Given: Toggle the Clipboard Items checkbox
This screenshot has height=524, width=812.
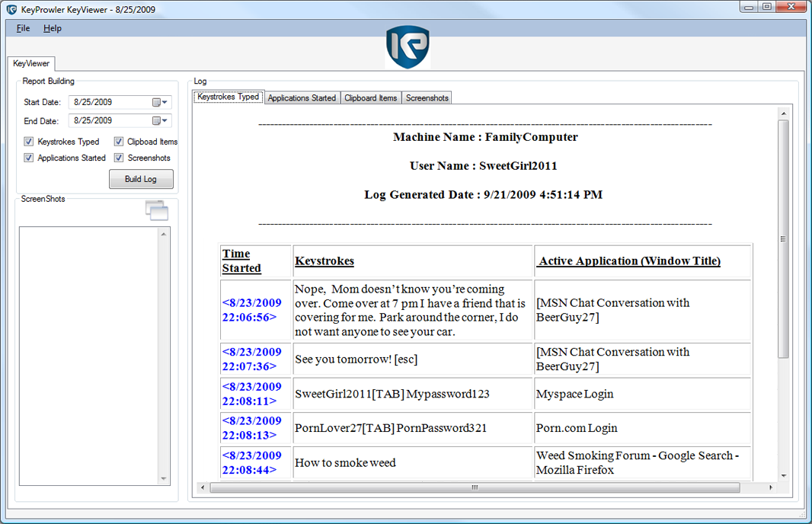Looking at the screenshot, I should [119, 142].
